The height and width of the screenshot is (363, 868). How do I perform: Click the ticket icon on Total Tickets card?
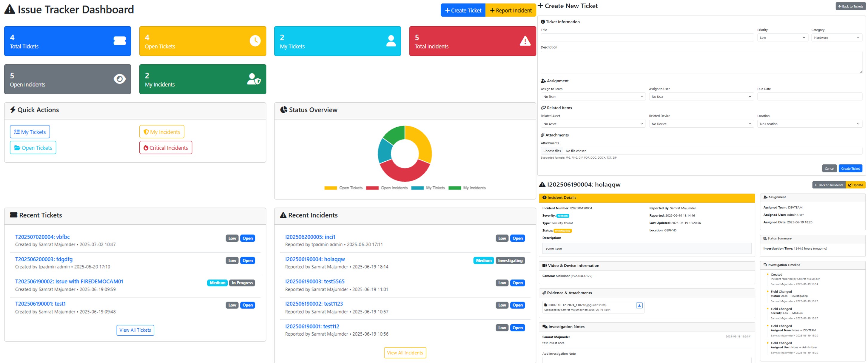click(119, 41)
